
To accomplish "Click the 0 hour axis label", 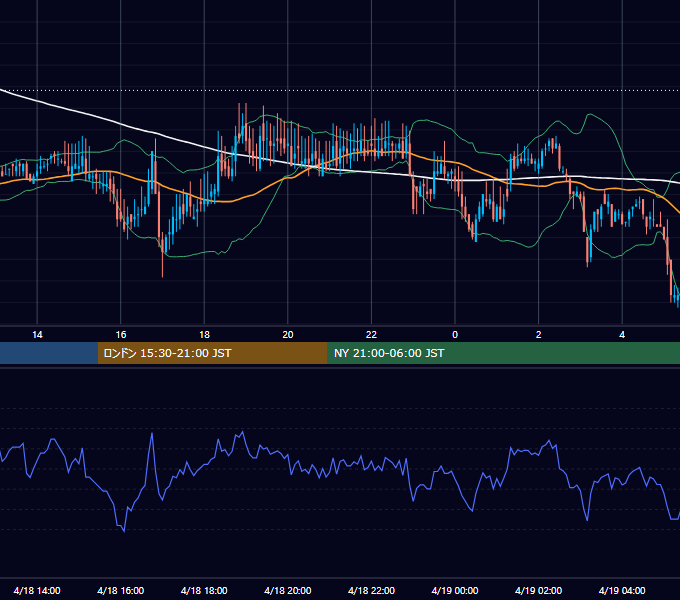I will pyautogui.click(x=455, y=335).
